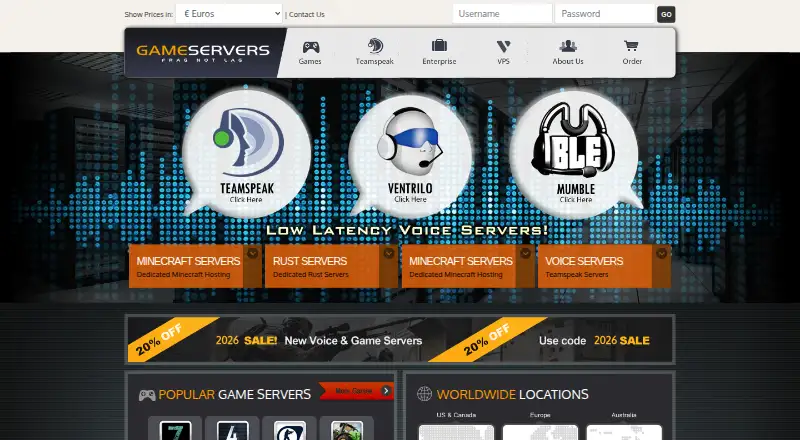This screenshot has height=440, width=800.
Task: Focus the Username input field
Action: tap(502, 14)
